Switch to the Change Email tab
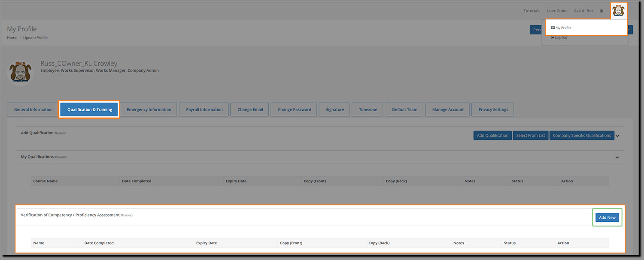644x260 pixels. click(250, 109)
